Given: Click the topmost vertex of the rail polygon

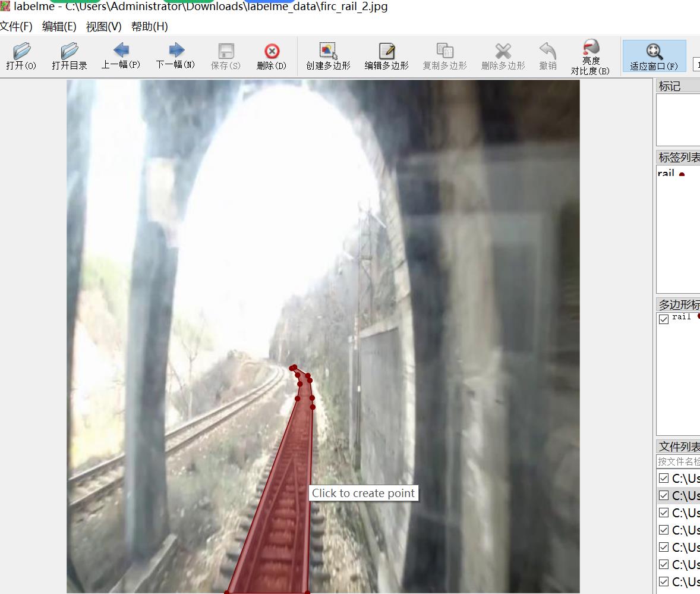Looking at the screenshot, I should [x=293, y=367].
